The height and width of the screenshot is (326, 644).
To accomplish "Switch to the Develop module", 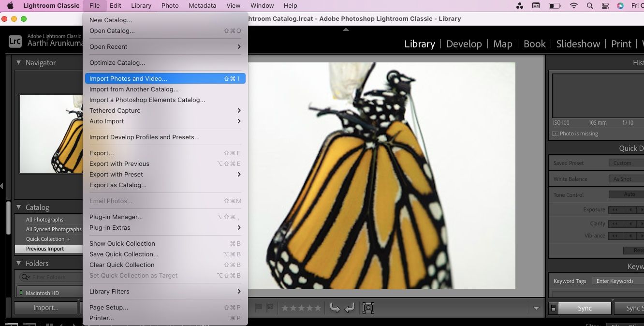I will (464, 44).
